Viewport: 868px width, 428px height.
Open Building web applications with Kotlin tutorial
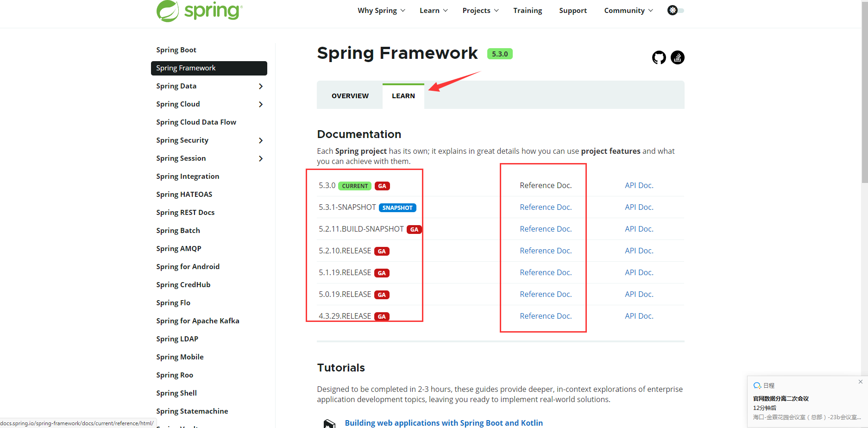point(444,423)
